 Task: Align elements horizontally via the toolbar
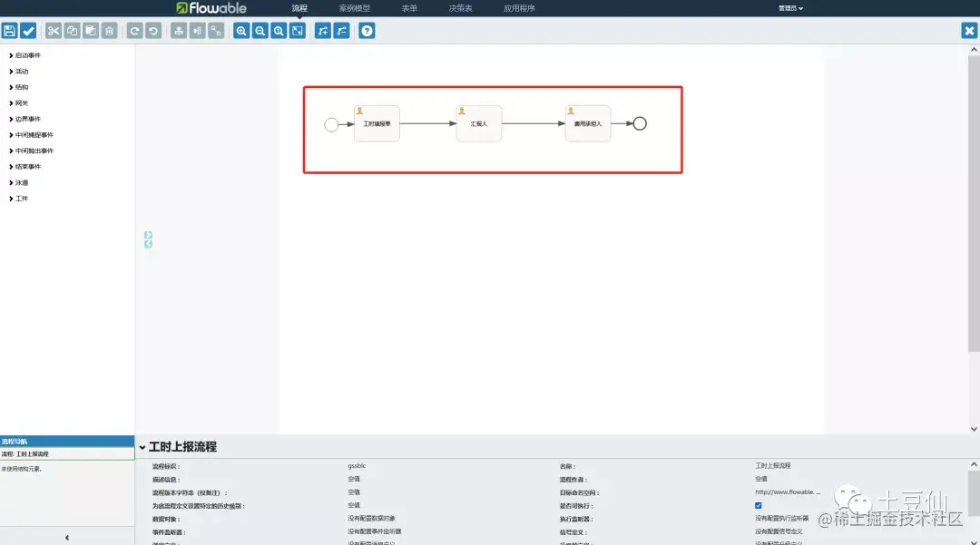tap(198, 31)
